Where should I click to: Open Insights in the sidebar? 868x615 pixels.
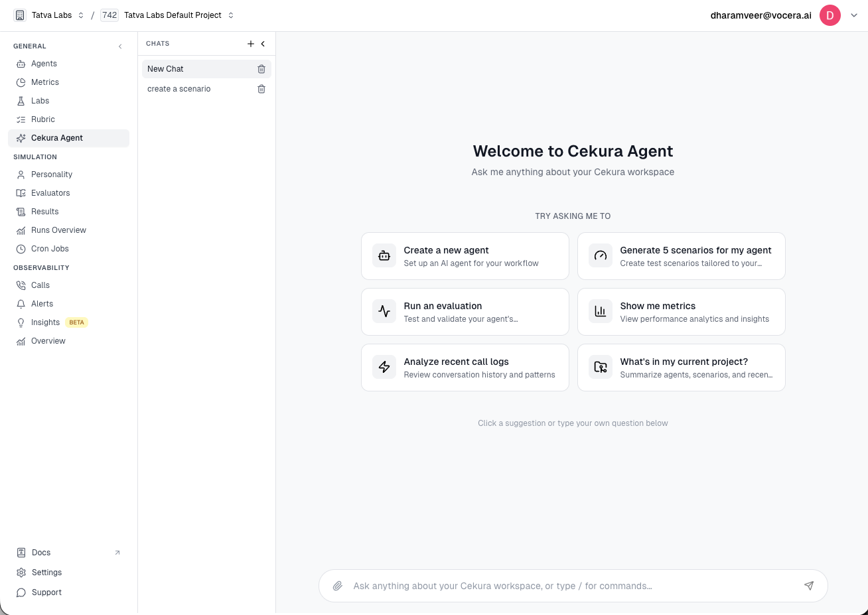click(x=68, y=322)
